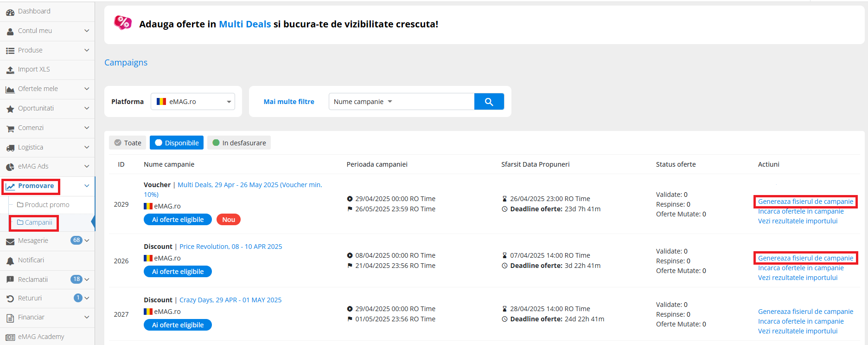The image size is (868, 345).
Task: Click the Campaigns page heading
Action: (x=126, y=62)
